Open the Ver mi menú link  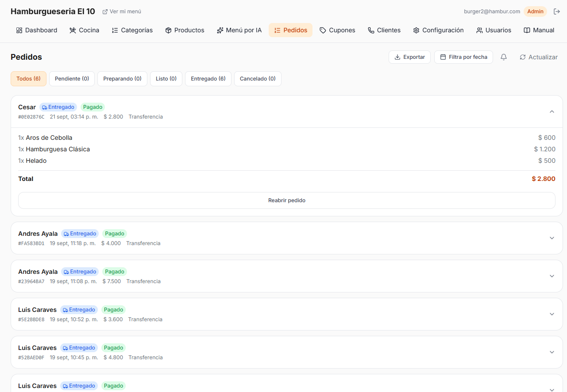pyautogui.click(x=122, y=12)
